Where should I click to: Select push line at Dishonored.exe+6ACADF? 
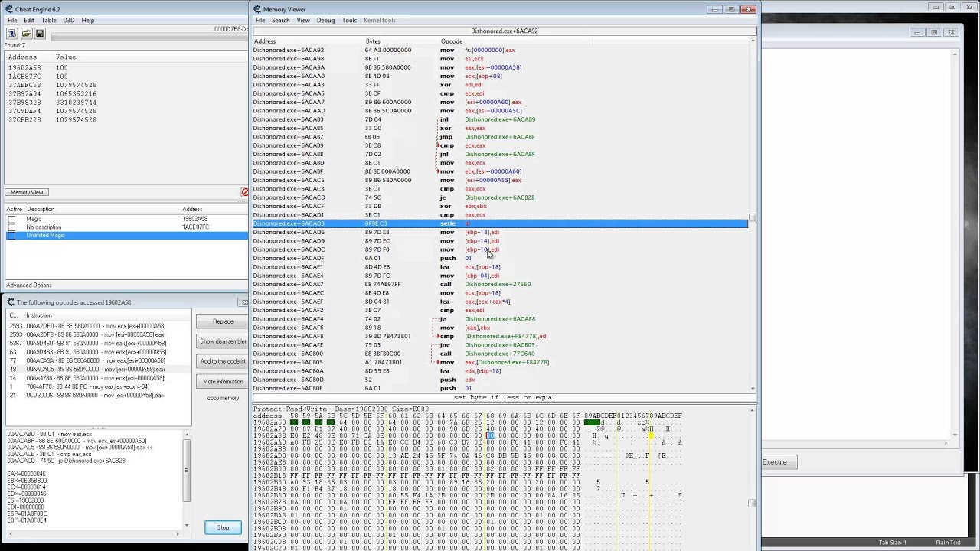pos(500,258)
